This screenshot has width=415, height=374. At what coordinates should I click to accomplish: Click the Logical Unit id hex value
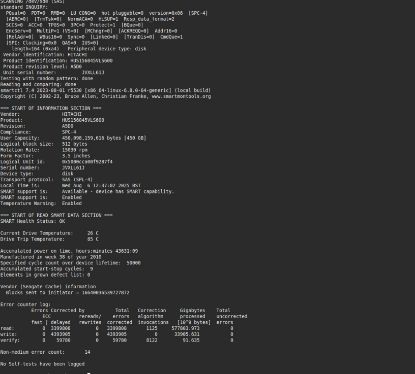coord(87,162)
